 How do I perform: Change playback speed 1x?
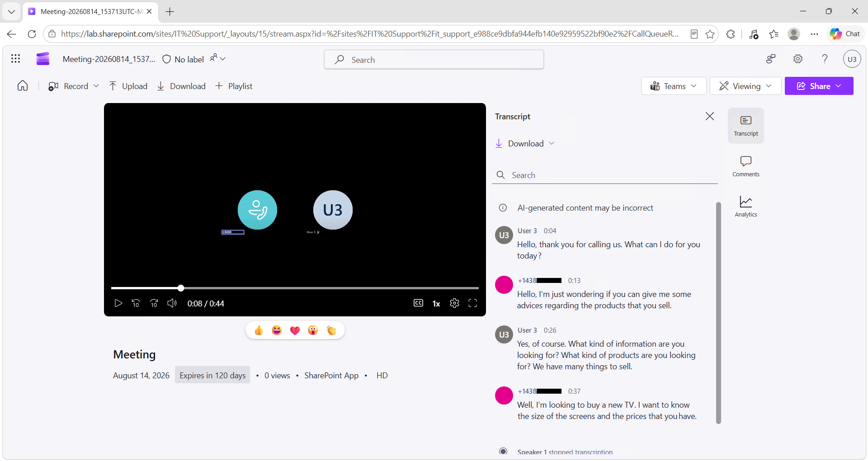[x=436, y=304]
